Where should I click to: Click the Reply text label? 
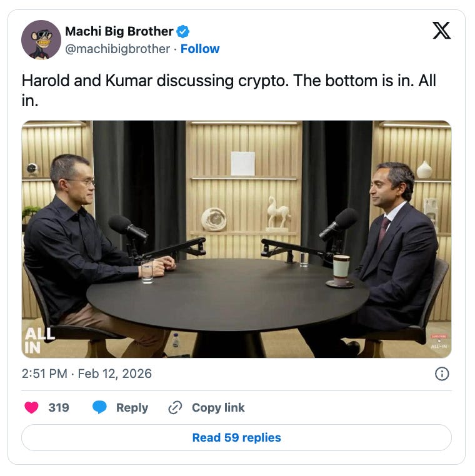132,407
